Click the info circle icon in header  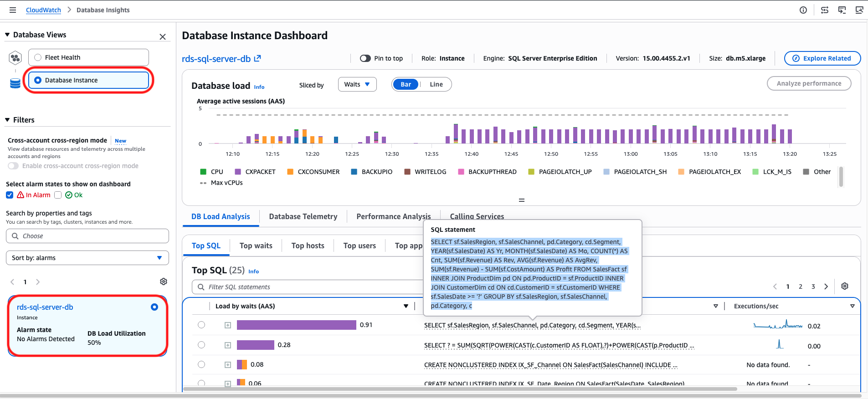pos(803,10)
